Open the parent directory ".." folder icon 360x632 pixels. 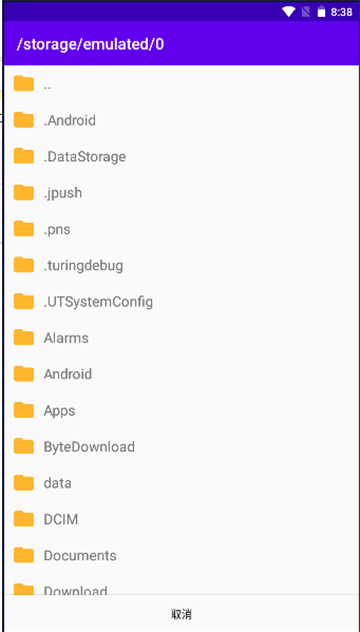[23, 84]
